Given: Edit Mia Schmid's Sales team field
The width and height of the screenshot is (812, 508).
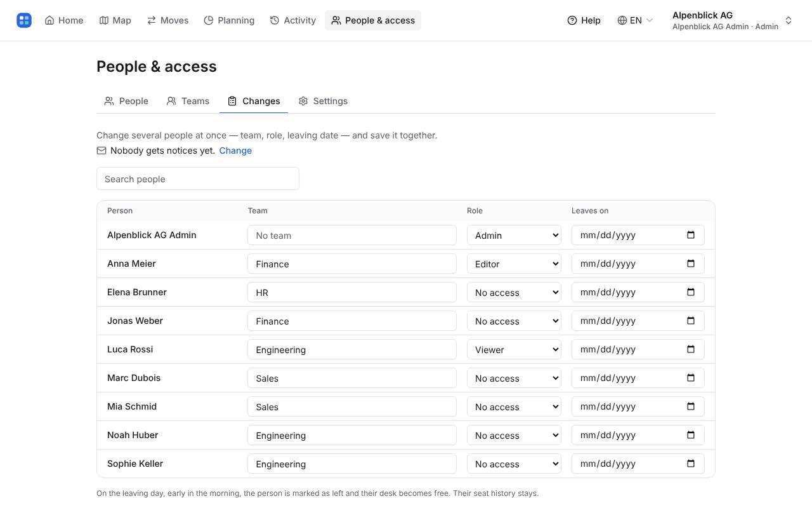Looking at the screenshot, I should [x=352, y=406].
